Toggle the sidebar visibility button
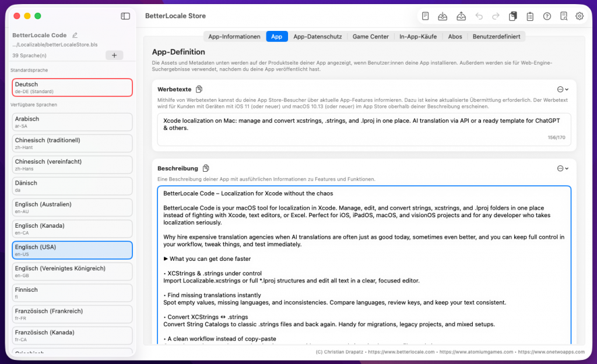The height and width of the screenshot is (364, 597). [x=125, y=16]
